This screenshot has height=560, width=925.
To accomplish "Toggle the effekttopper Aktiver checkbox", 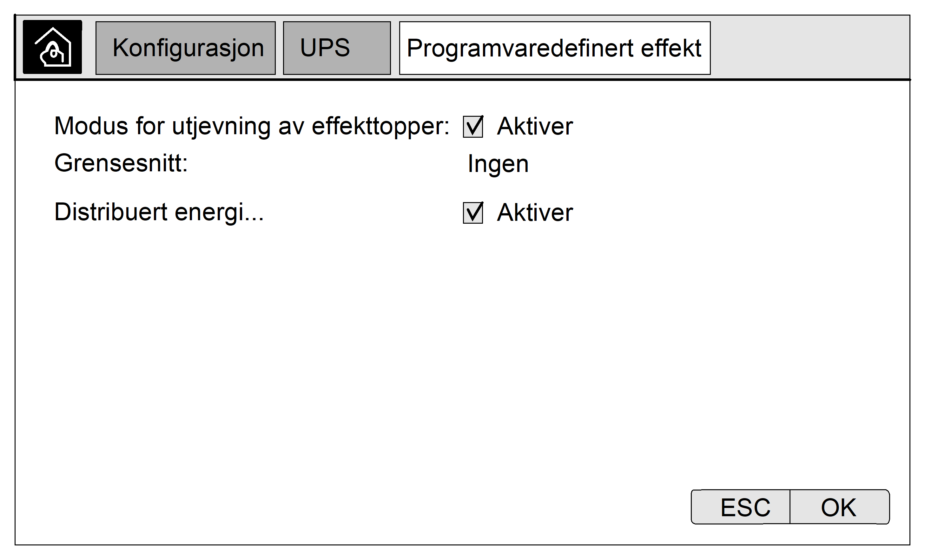I will coord(472,127).
